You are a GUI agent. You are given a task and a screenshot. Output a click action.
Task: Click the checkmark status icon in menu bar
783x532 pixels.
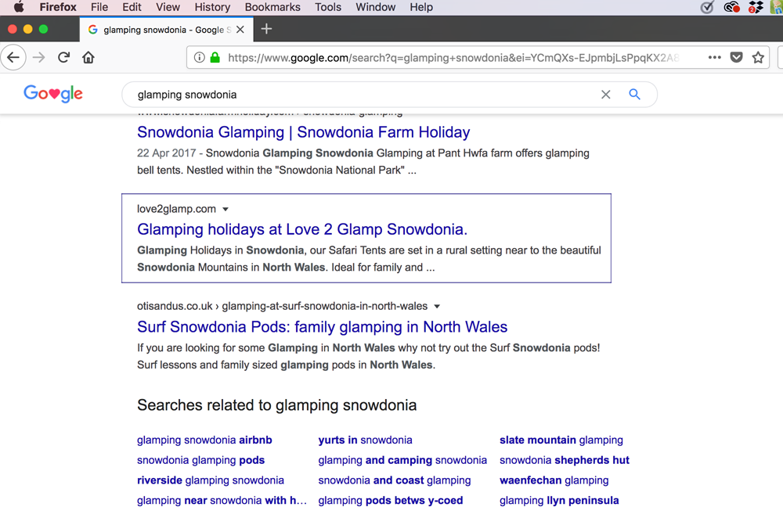tap(707, 7)
